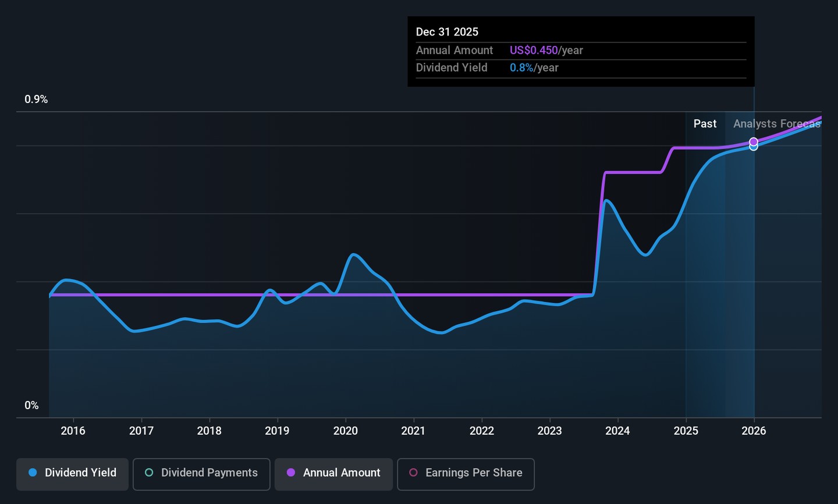The width and height of the screenshot is (838, 504).
Task: Toggle the Dividend Payments series label
Action: (x=209, y=473)
